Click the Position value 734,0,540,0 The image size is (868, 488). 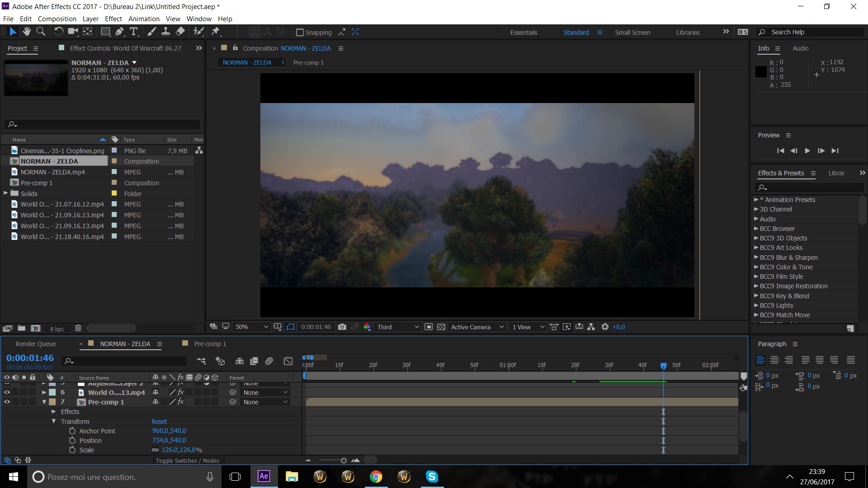click(169, 441)
